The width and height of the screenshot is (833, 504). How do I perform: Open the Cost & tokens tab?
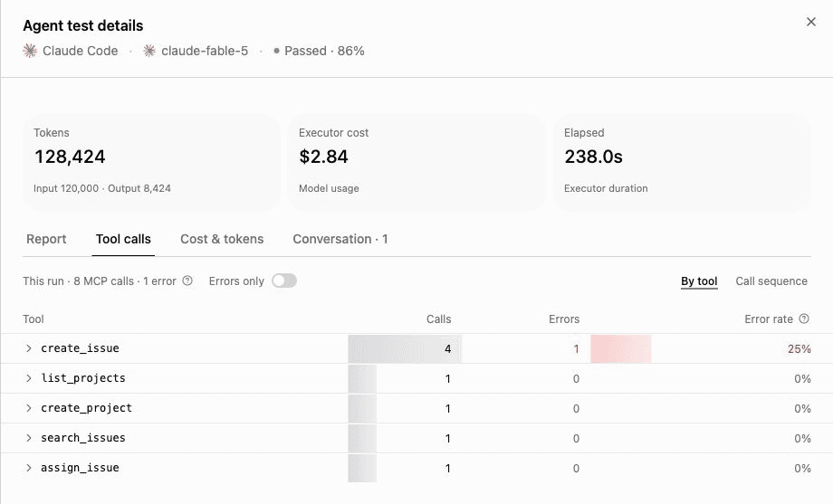pyautogui.click(x=222, y=239)
